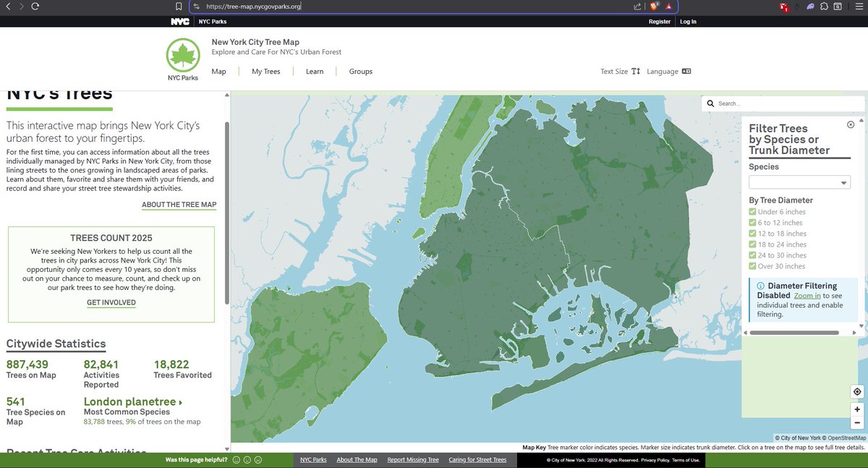
Task: Click the 18,822 Trees Favorited statistic
Action: [182, 369]
